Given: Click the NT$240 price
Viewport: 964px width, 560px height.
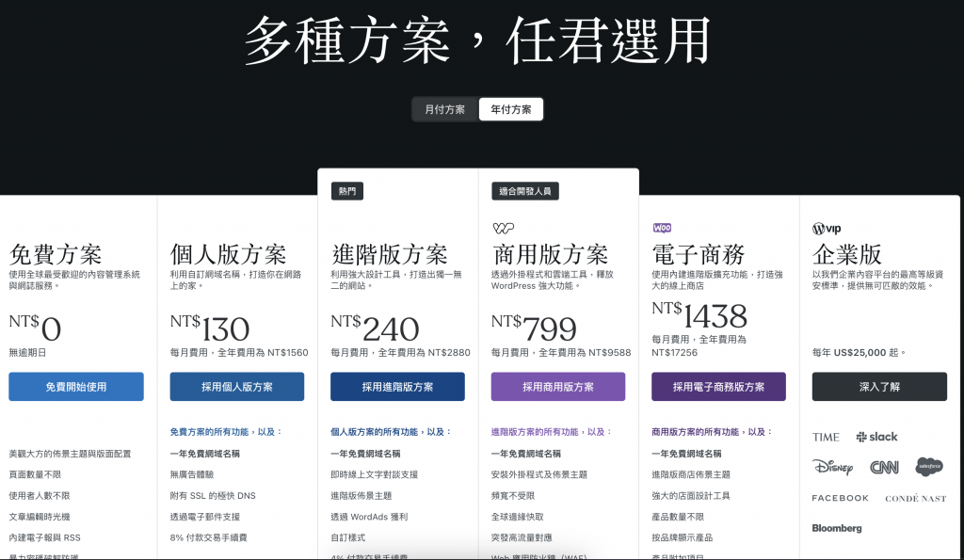Looking at the screenshot, I should [x=375, y=328].
